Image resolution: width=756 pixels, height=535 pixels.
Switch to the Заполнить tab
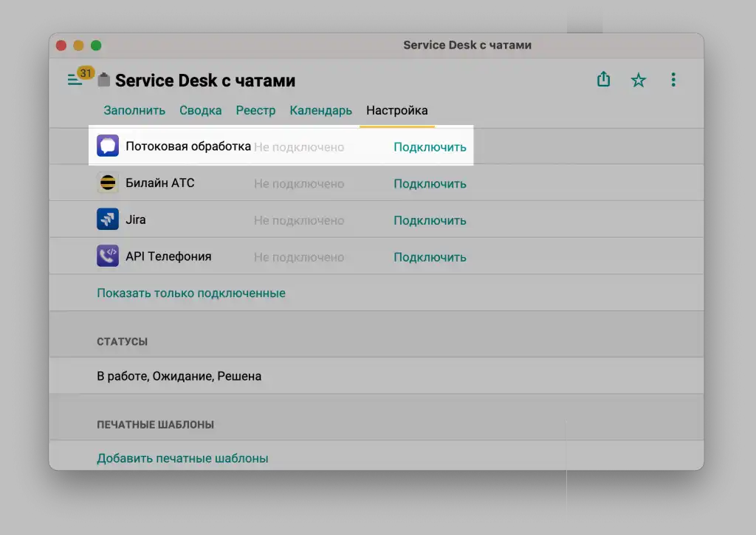(x=134, y=111)
